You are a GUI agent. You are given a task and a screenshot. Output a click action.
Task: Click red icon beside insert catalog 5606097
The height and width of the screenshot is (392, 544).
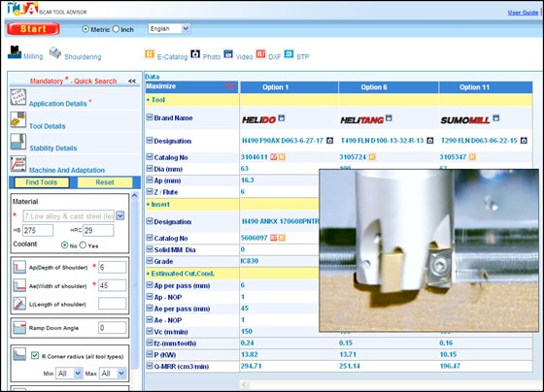274,238
